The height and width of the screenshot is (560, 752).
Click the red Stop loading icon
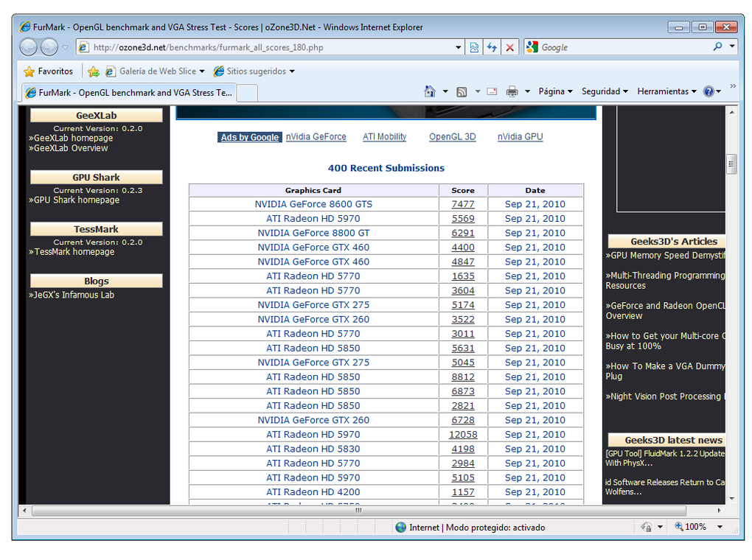coord(509,47)
